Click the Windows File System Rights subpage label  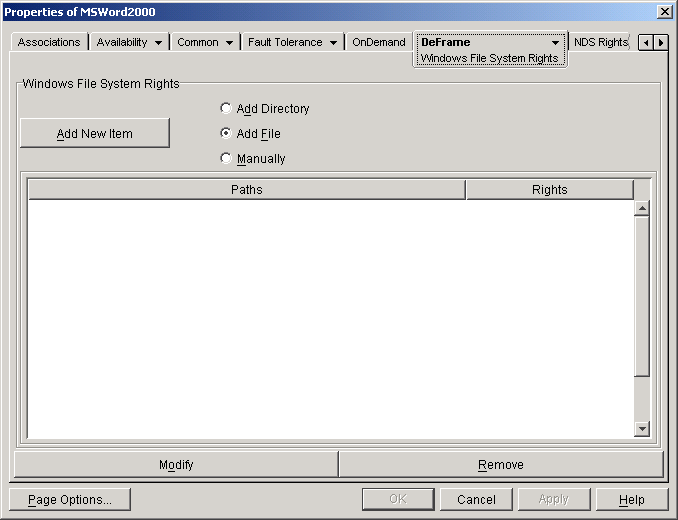[x=489, y=58]
